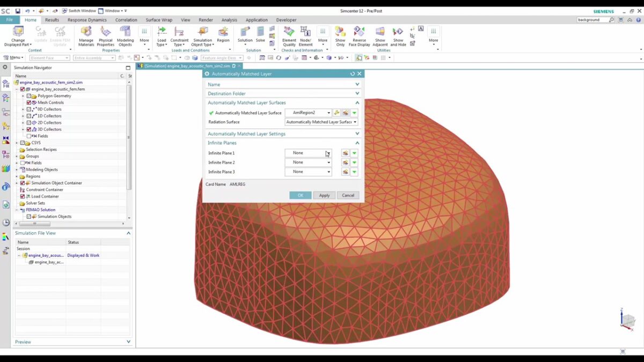Click the Solve icon
The height and width of the screenshot is (362, 644).
point(260,32)
